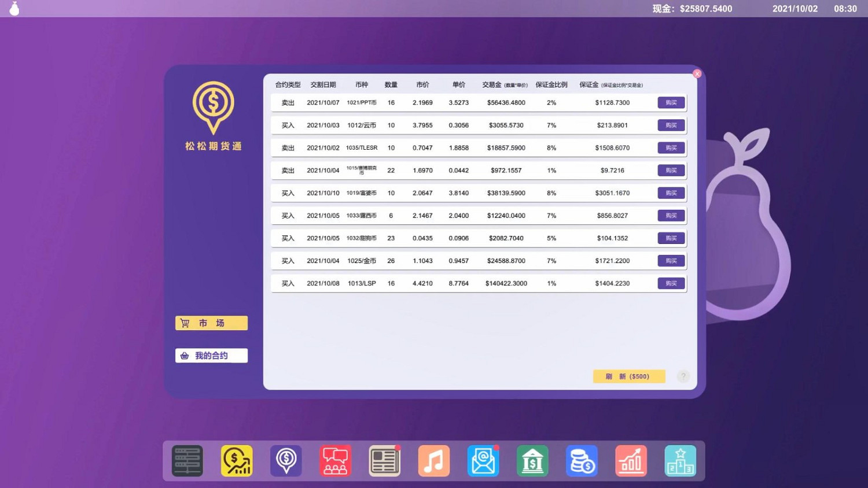Launch the yellow stock chart app from dock
The width and height of the screenshot is (868, 488).
pos(237,461)
